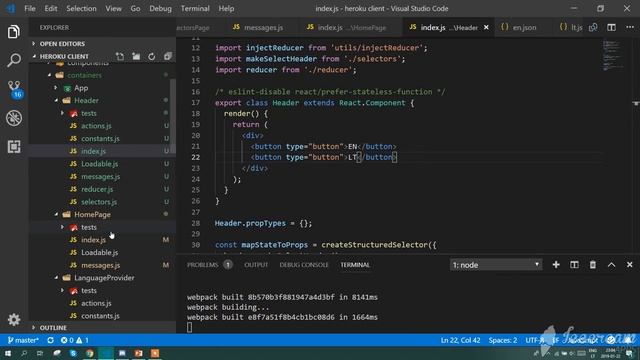Screen dimensions: 640x360
Task: Click the master branch indicator
Action: (x=23, y=340)
